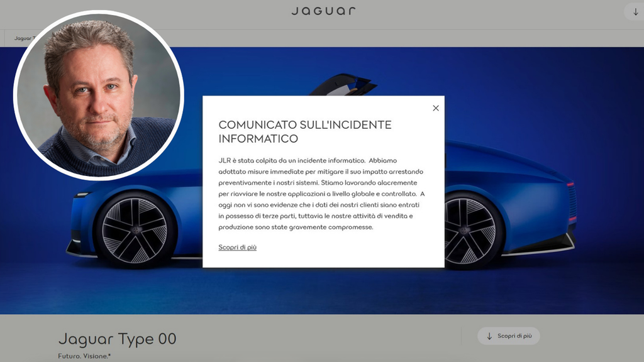Image resolution: width=644 pixels, height=362 pixels.
Task: Click the down arrow icon inside the Scopri di più button
Action: coord(489,336)
